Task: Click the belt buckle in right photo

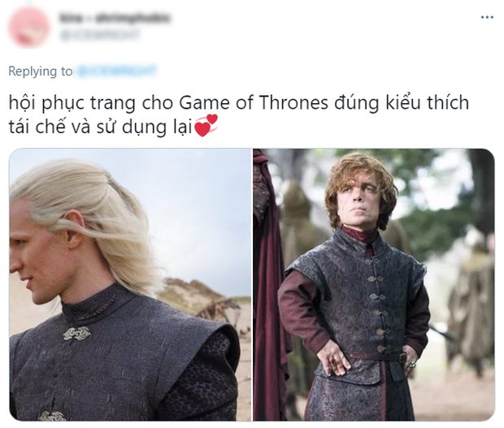Action: point(403,357)
